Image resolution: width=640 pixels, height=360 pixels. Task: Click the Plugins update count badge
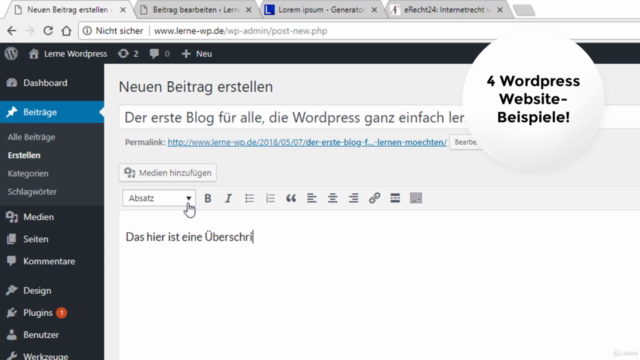[61, 313]
